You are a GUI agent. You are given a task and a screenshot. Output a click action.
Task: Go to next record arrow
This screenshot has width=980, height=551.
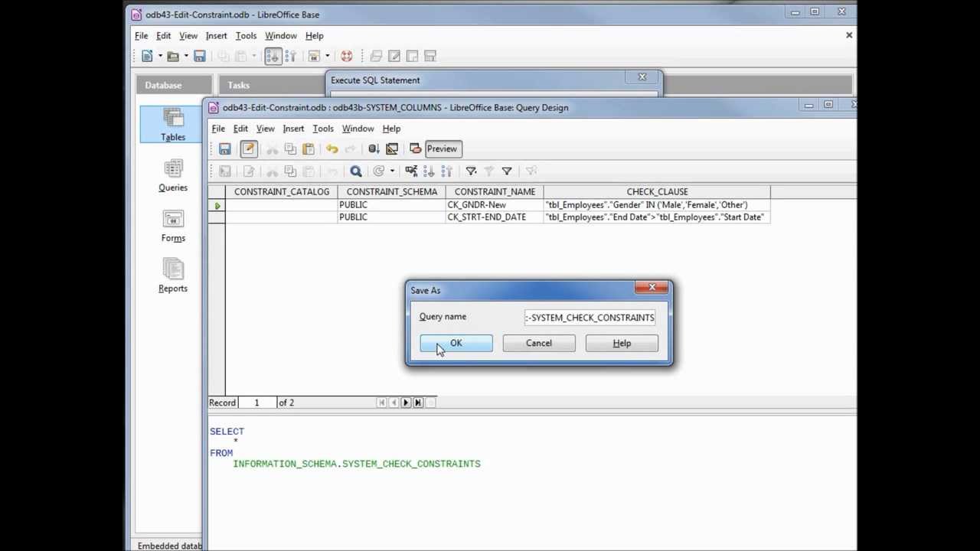click(406, 403)
